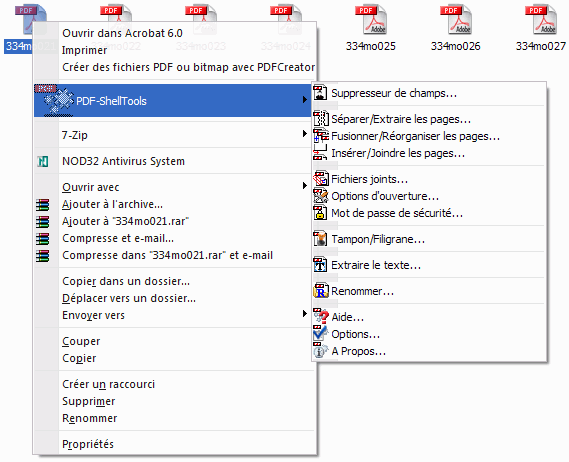
Task: Expand the 7-Zip submenu arrow
Action: click(305, 134)
